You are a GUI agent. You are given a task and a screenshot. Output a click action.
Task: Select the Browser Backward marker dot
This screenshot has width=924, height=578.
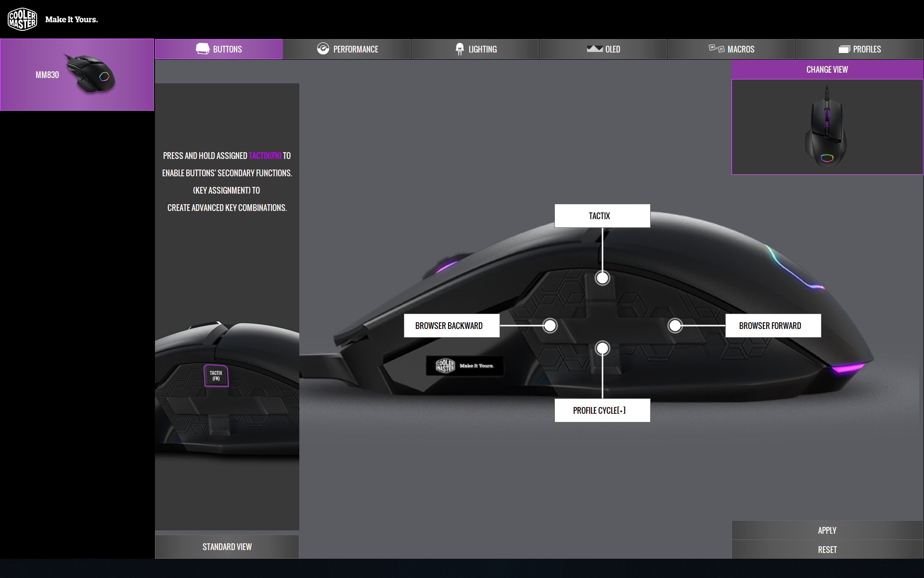point(550,326)
